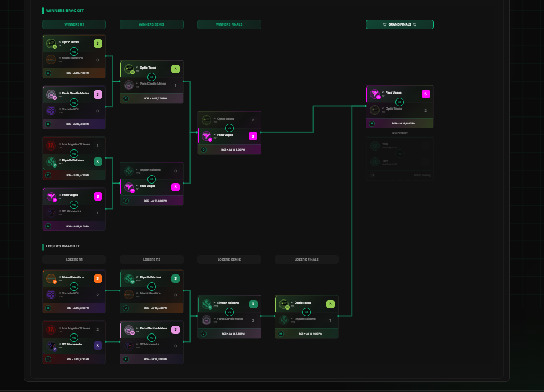Click the Toronto KOI logo in match B
Screen dimensions: 544x392
click(51, 111)
